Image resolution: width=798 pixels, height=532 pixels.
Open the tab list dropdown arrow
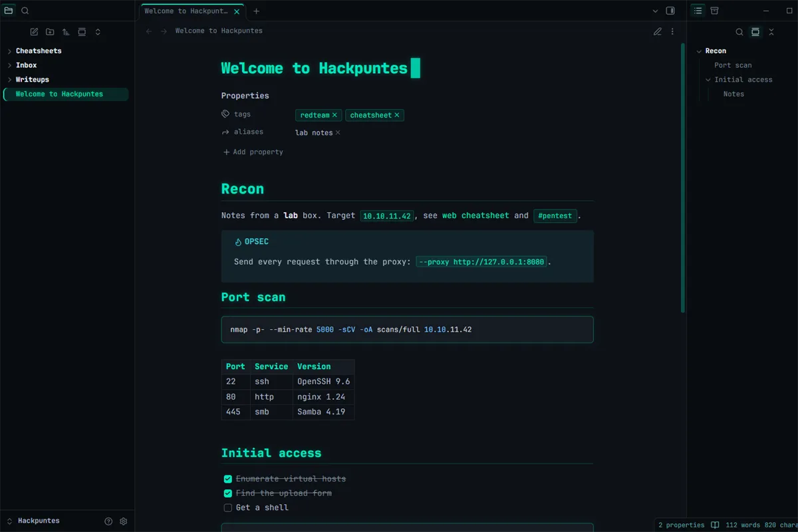(655, 11)
